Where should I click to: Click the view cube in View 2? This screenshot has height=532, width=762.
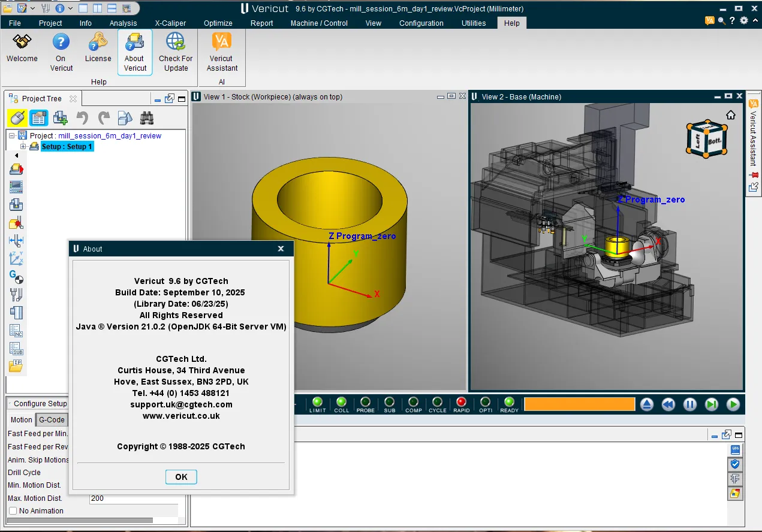click(707, 138)
